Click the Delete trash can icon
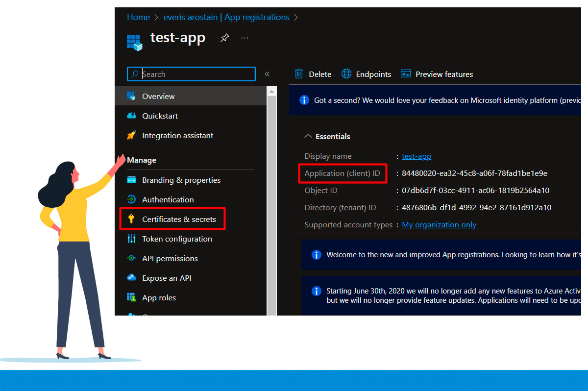This screenshot has height=391, width=588. (x=299, y=73)
